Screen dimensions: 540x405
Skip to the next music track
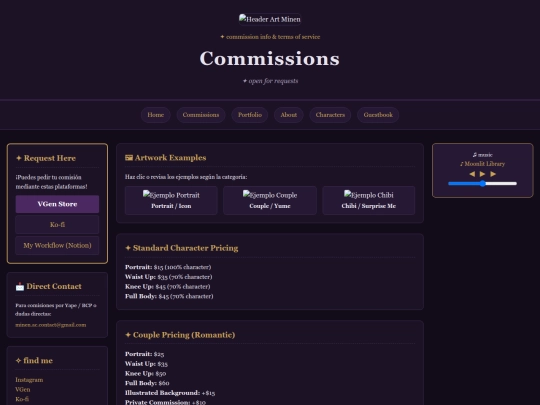tap(493, 174)
